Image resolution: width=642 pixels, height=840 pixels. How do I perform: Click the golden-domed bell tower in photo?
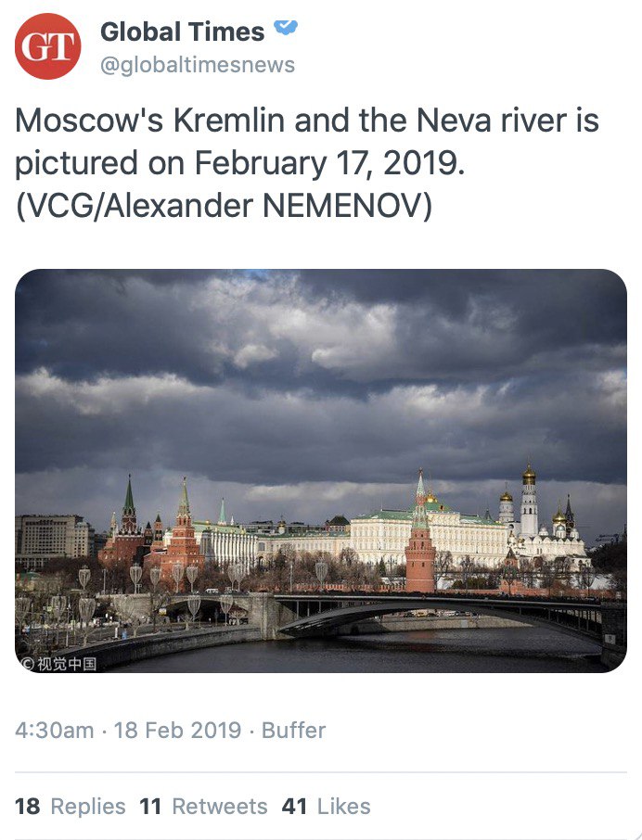pyautogui.click(x=529, y=505)
